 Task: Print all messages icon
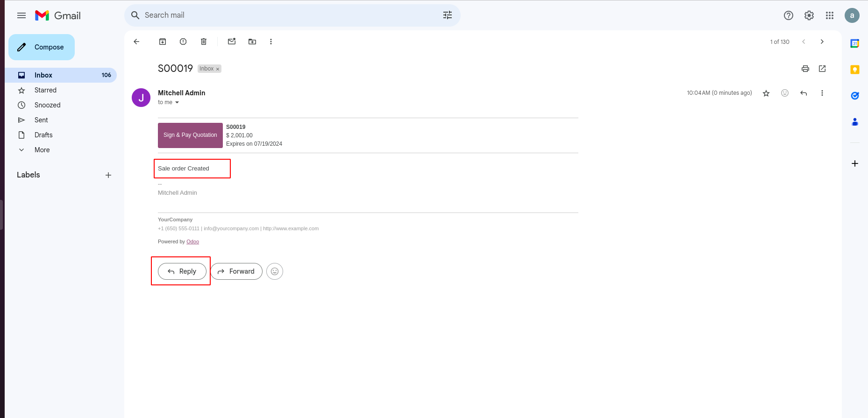(805, 69)
